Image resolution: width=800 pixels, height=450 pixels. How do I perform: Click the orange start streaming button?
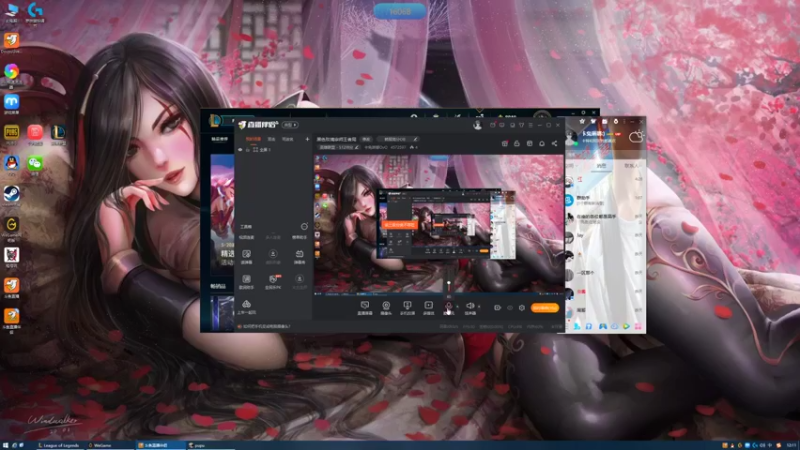coord(545,308)
